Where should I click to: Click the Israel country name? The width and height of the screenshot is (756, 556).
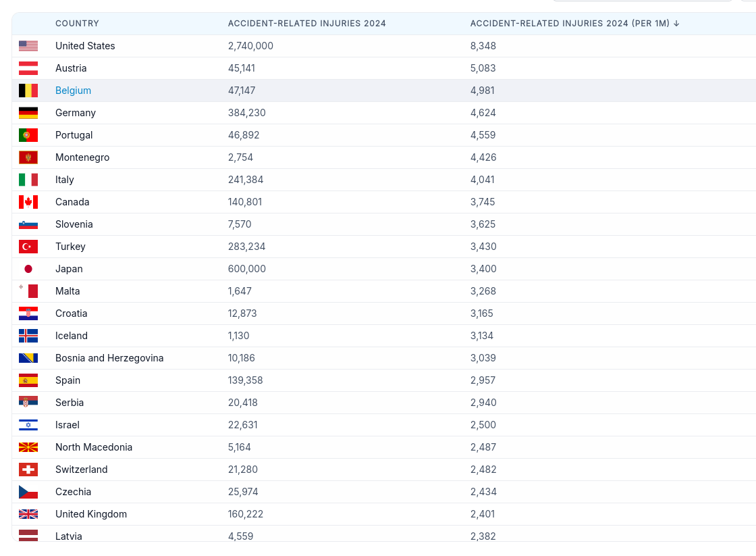point(67,425)
